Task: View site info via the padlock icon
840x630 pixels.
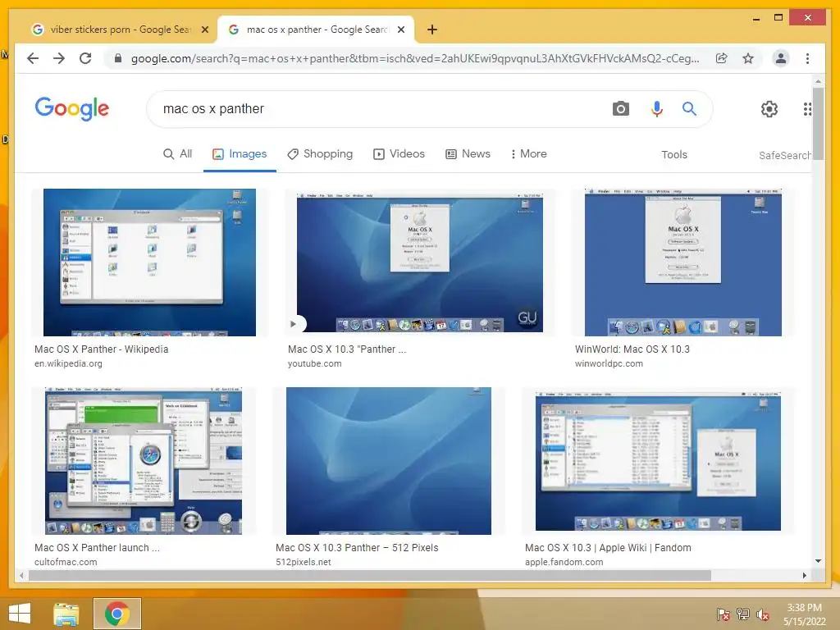Action: pyautogui.click(x=118, y=58)
